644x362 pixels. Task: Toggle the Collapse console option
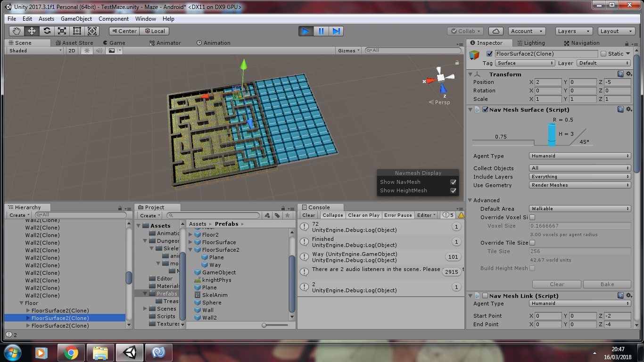coord(333,215)
